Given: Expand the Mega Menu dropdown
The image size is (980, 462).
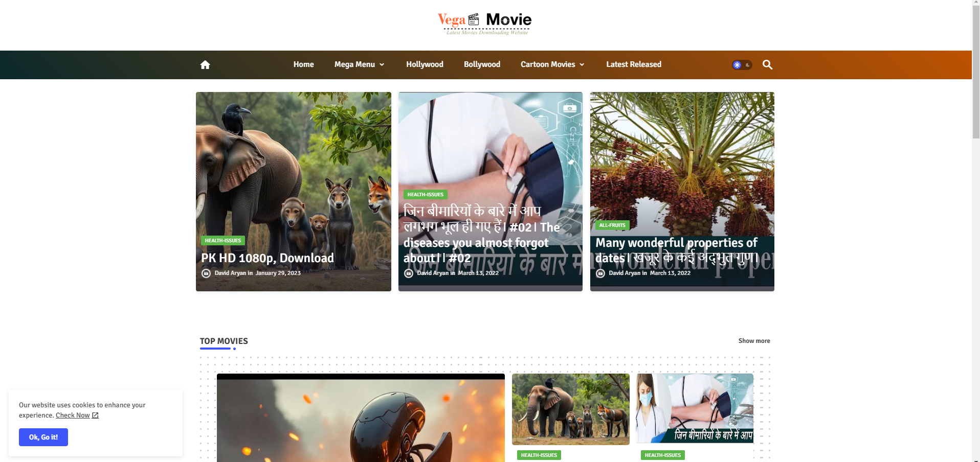Looking at the screenshot, I should pos(359,64).
